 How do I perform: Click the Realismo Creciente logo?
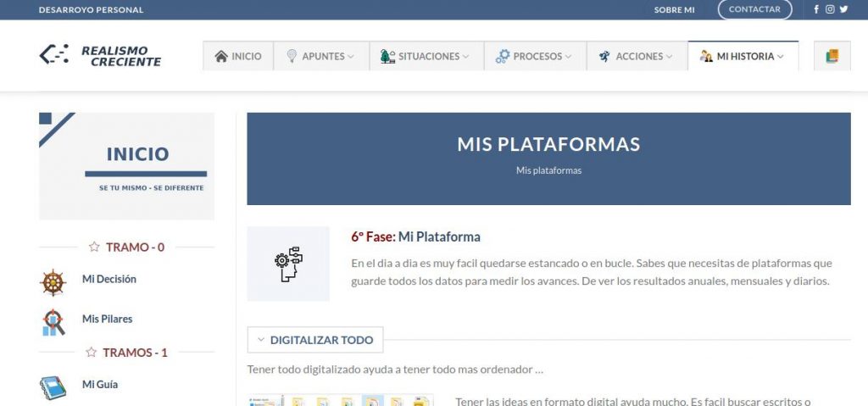click(100, 56)
